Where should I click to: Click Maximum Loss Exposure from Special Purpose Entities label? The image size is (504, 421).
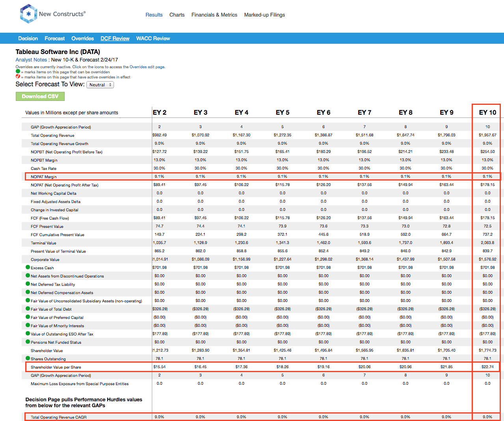(x=80, y=384)
